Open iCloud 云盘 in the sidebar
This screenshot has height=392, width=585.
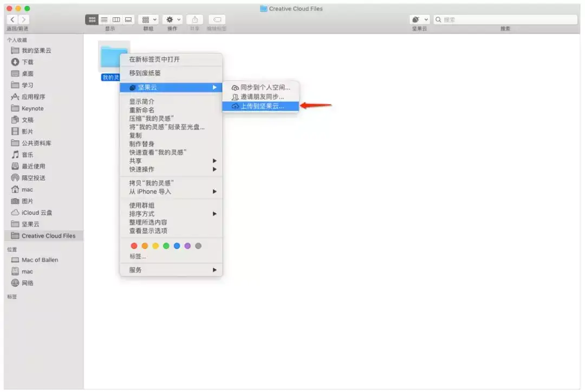point(44,213)
